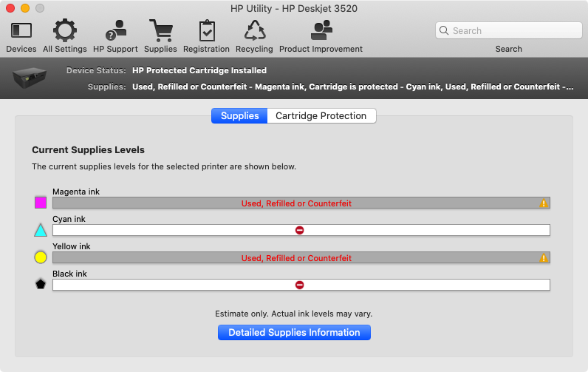Open Product Improvement toolbar icon

click(321, 30)
